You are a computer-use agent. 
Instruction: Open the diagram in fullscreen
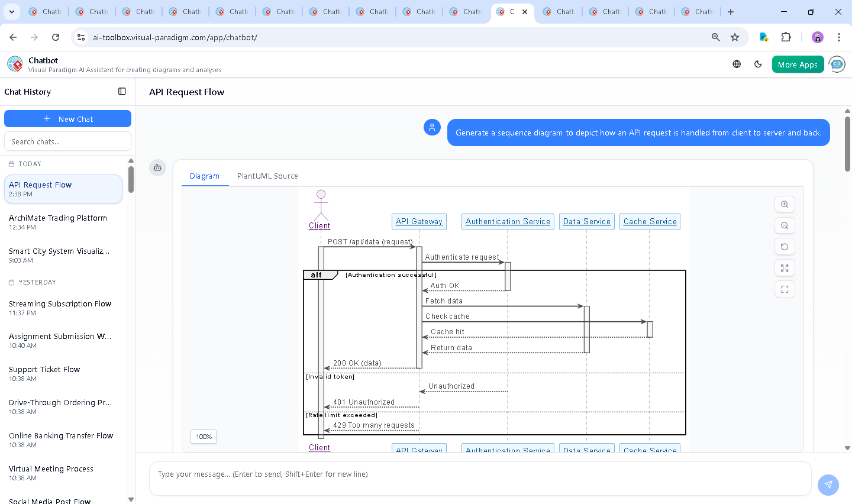point(785,289)
